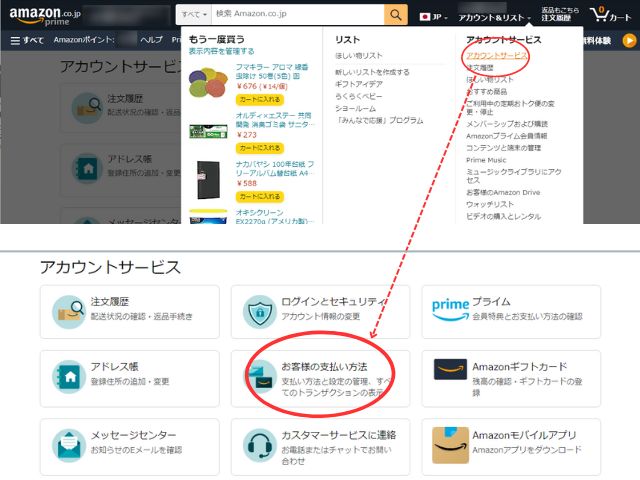
Task: Click the フマキラー アロマ線香 product thumbnail
Action: pyautogui.click(x=208, y=82)
